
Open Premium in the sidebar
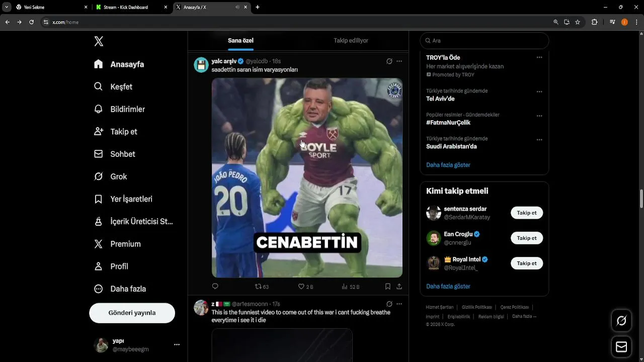coord(118,244)
